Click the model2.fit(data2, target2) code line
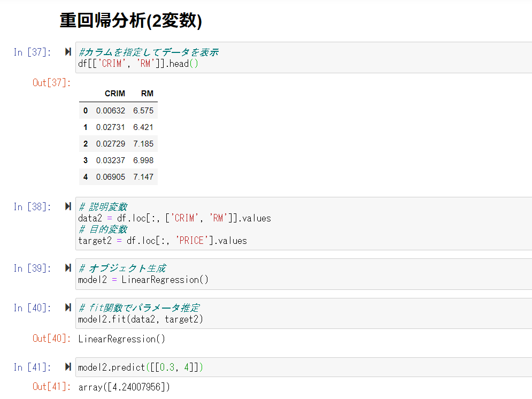 point(141,319)
